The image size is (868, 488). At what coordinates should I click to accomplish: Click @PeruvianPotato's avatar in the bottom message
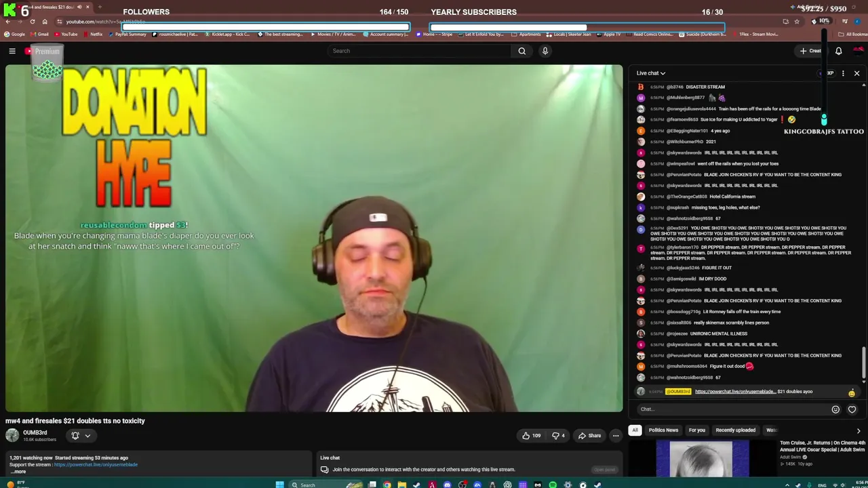(x=641, y=356)
